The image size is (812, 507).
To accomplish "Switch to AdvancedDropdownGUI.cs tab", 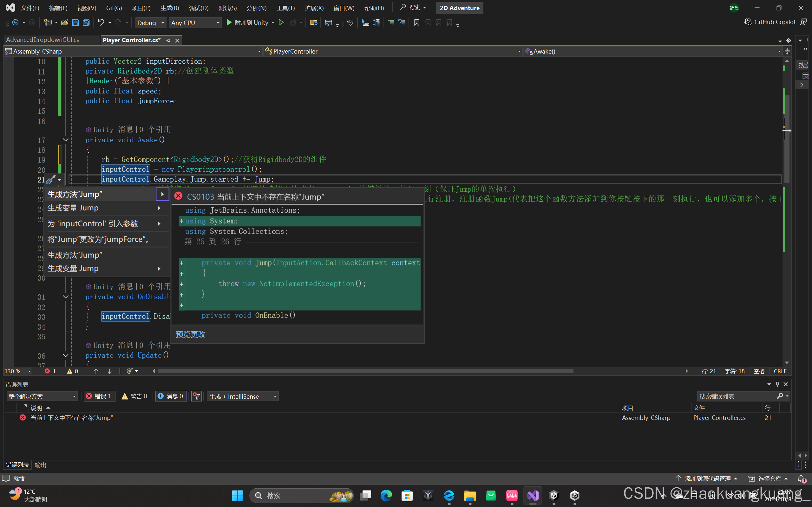I will click(x=43, y=40).
